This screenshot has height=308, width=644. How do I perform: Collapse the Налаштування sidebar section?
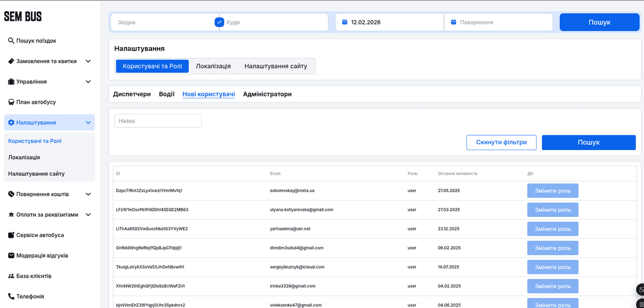(88, 123)
